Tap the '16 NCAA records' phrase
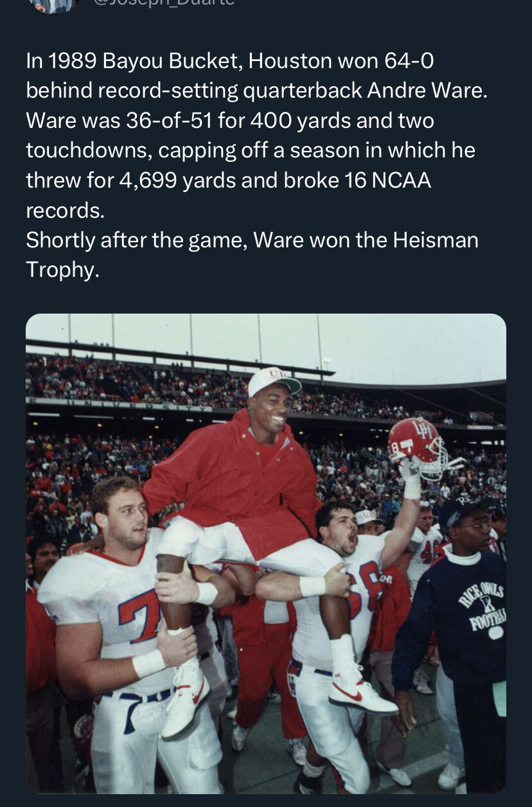532x807 pixels. 229,195
